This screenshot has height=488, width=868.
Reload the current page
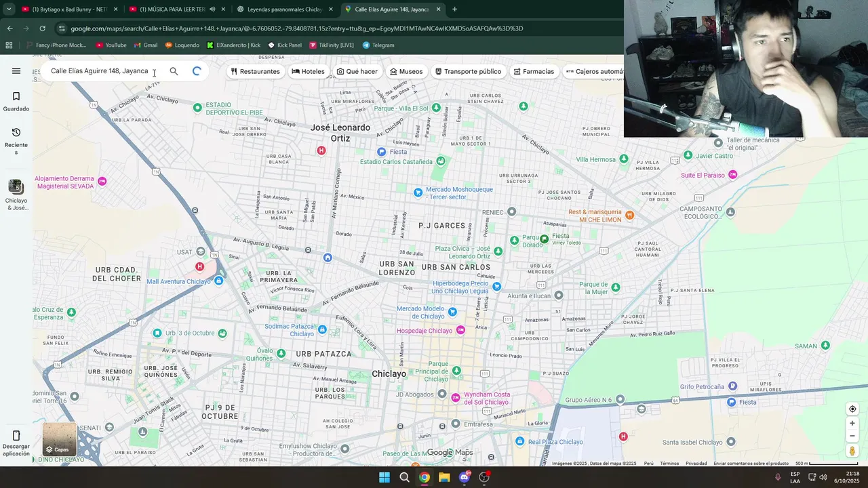tap(42, 28)
